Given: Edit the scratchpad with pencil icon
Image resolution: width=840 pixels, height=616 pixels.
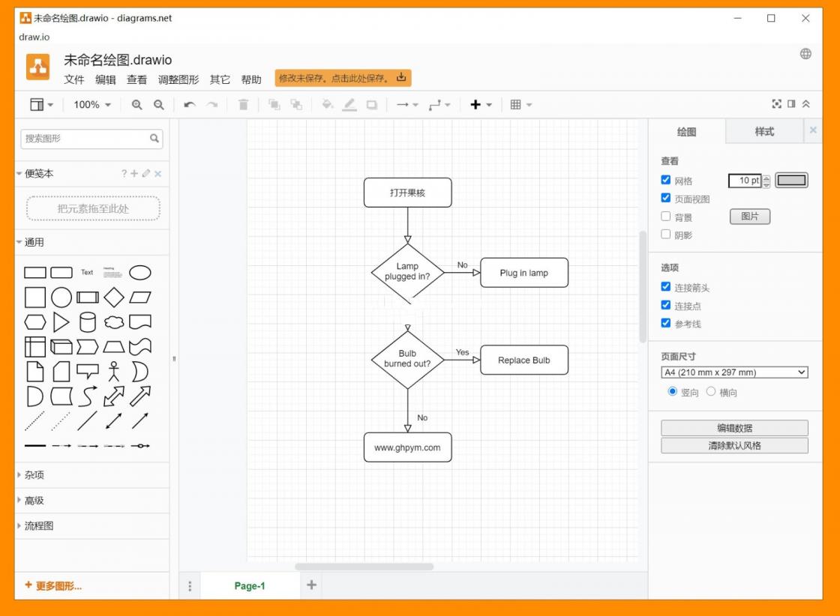Looking at the screenshot, I should (x=146, y=173).
